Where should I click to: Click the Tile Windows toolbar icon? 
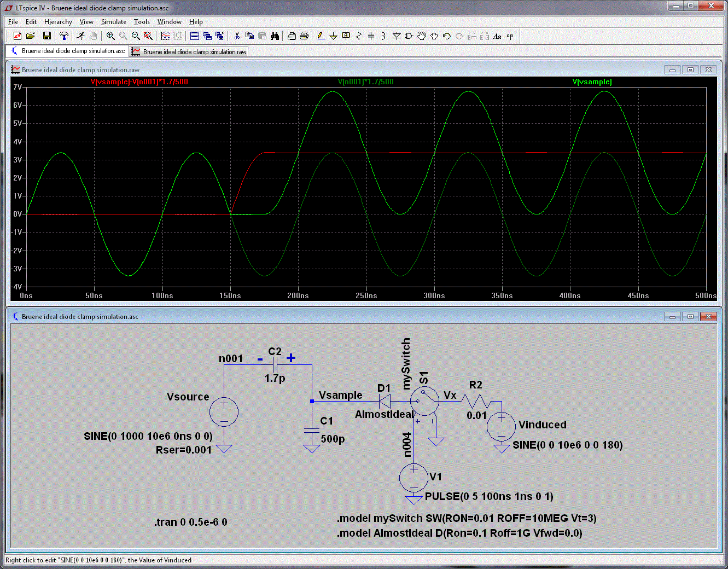click(x=194, y=36)
